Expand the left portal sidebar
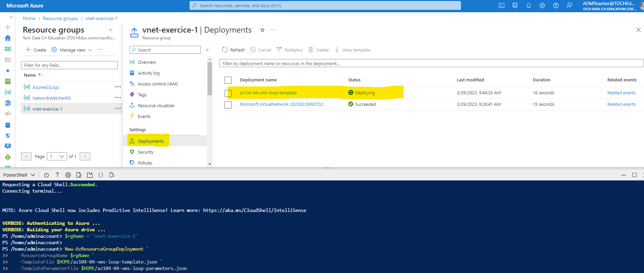644x273 pixels. coord(11,17)
